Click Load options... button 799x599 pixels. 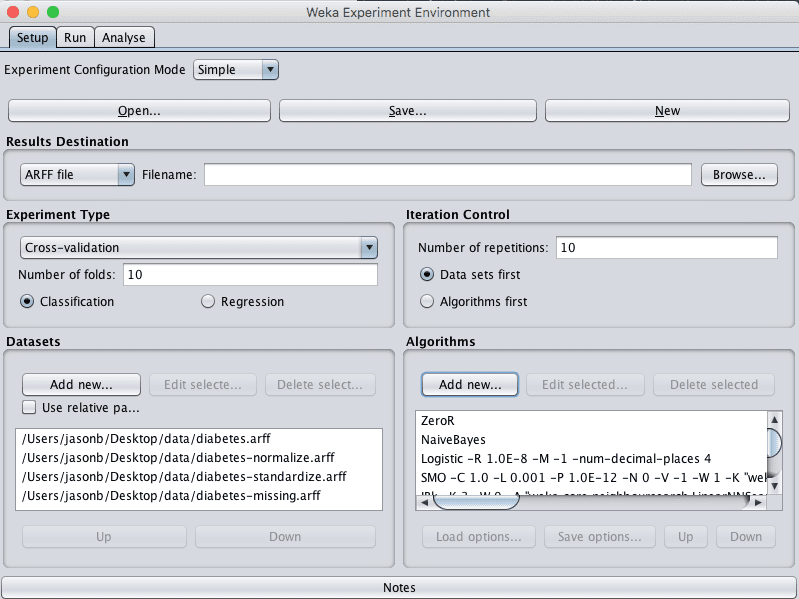click(478, 537)
